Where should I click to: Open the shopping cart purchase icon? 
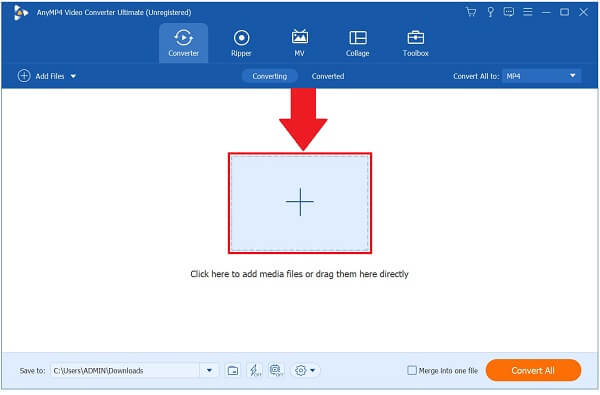[x=471, y=12]
